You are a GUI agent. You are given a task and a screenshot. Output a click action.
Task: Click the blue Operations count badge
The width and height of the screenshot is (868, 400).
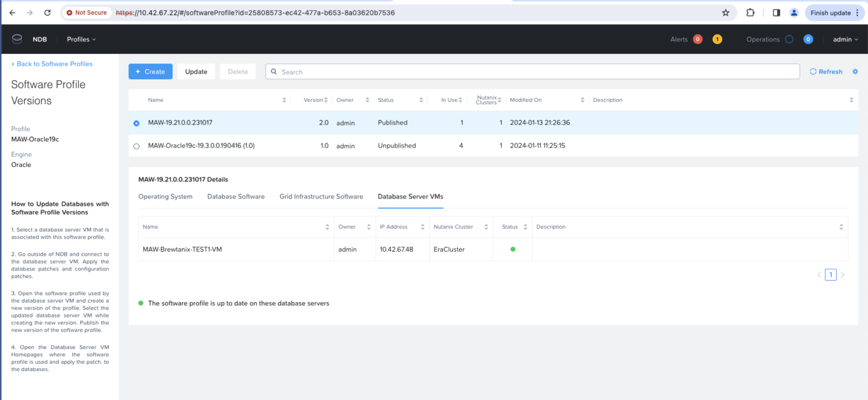pyautogui.click(x=808, y=39)
